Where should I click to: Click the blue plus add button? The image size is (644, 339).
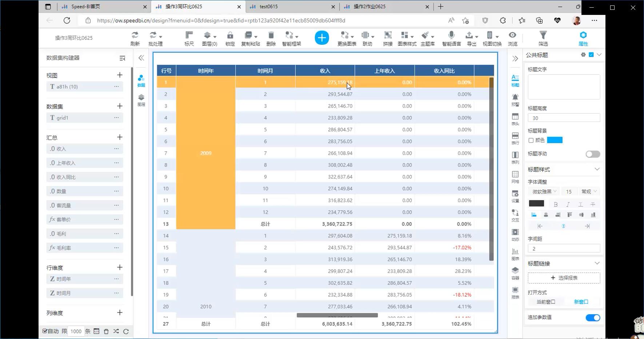[x=321, y=38]
